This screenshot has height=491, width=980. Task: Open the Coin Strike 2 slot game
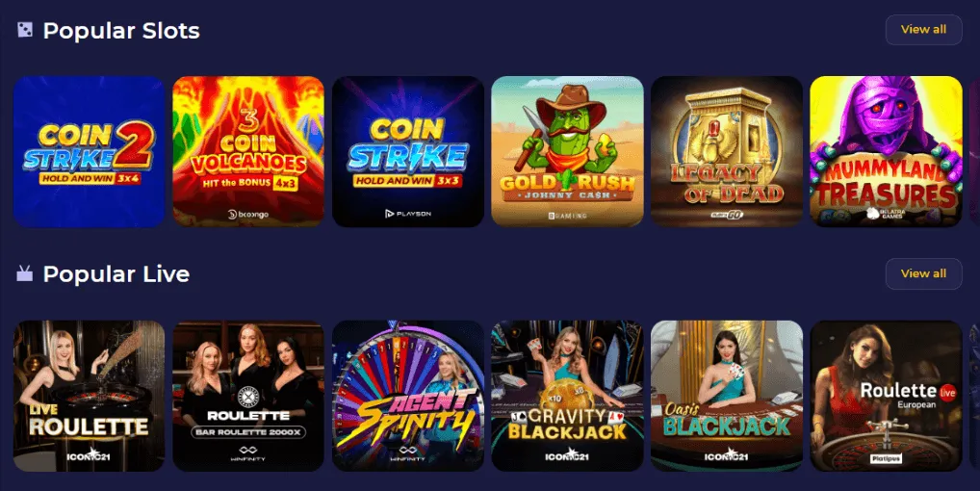click(89, 152)
